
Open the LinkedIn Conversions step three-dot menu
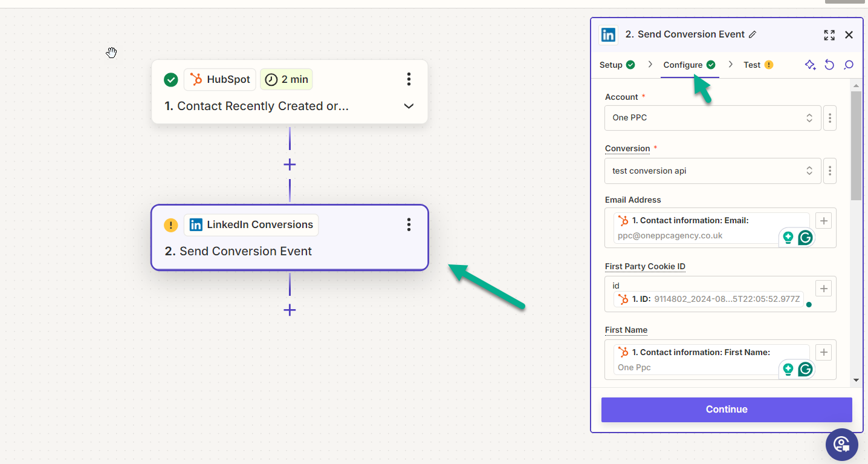[409, 225]
